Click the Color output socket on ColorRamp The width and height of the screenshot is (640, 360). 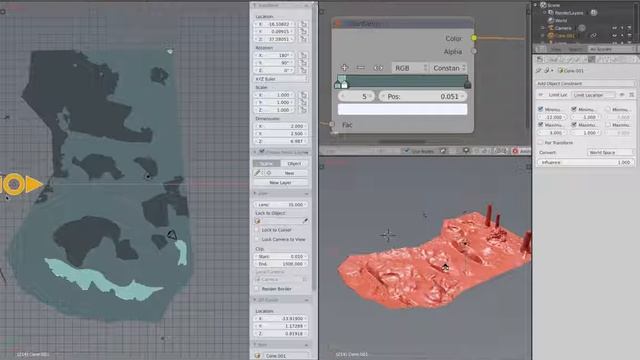tap(474, 38)
